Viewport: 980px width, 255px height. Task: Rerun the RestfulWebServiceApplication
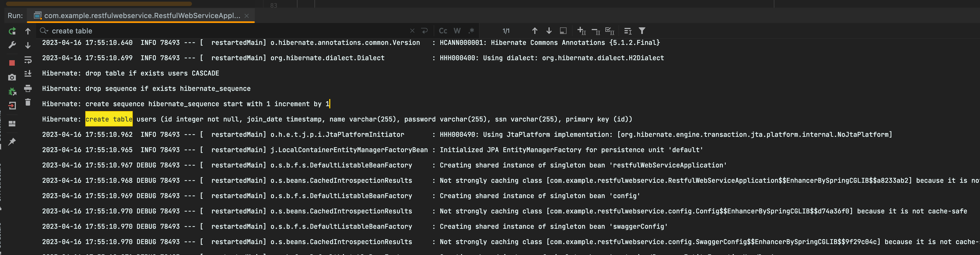(x=12, y=31)
